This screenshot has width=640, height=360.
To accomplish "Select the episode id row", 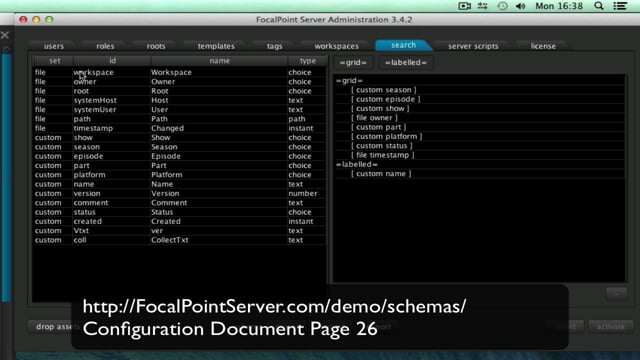I will (180, 156).
